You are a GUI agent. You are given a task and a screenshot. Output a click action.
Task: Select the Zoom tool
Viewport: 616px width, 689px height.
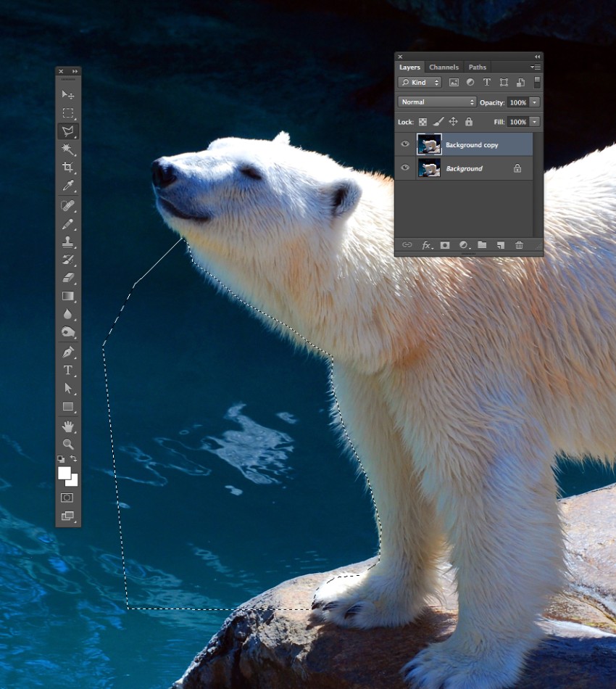coord(67,444)
